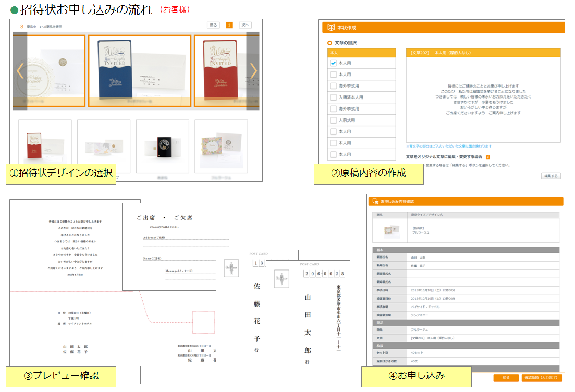575x392 pixels.
Task: Go to next page with 次へ
Action: tap(245, 25)
